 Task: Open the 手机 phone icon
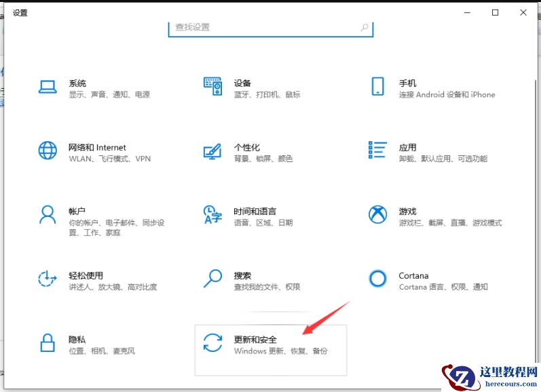point(378,86)
